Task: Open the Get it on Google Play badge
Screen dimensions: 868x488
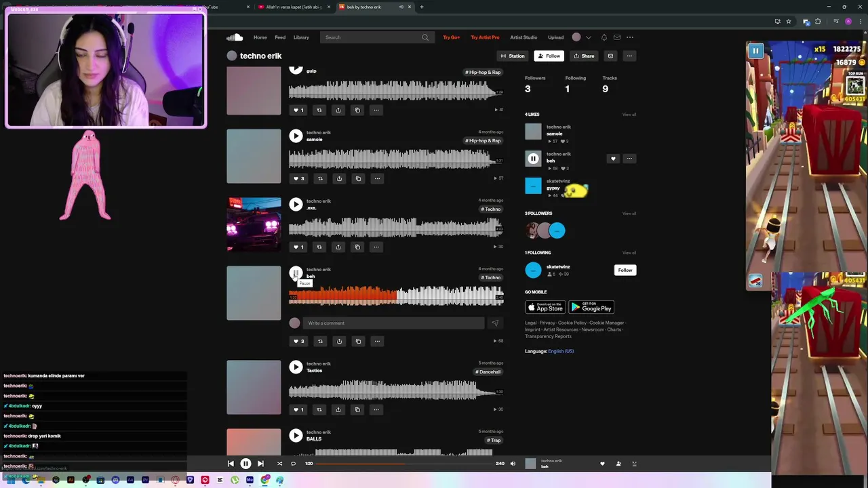Action: 591,307
